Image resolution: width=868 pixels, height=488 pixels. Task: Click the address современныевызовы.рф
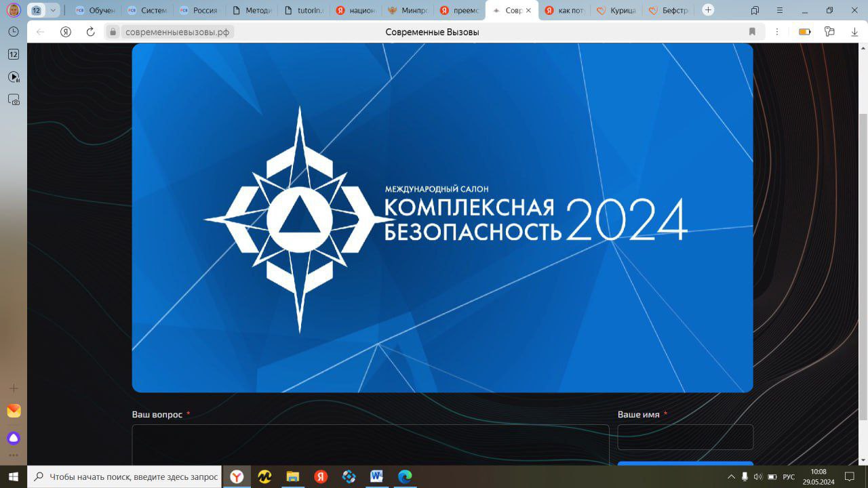[x=177, y=32]
